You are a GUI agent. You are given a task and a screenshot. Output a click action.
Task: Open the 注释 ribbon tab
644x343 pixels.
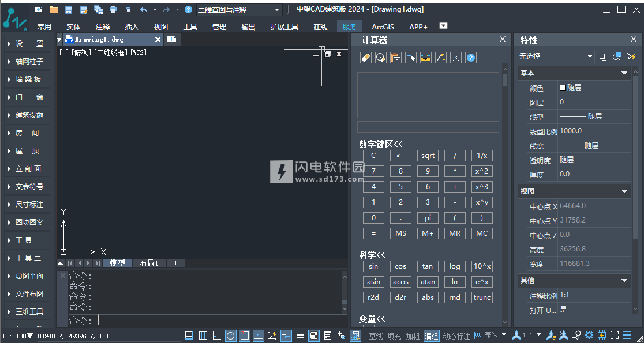click(103, 27)
